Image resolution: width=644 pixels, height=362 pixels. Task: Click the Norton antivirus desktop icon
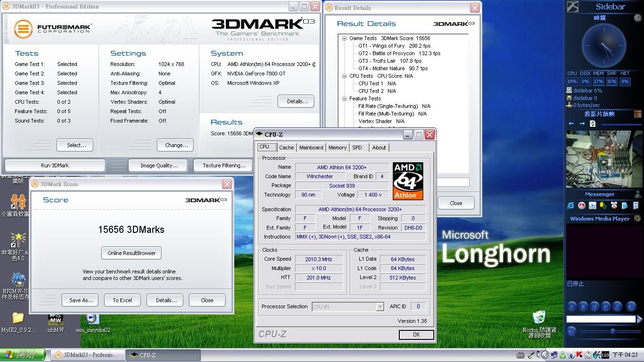click(539, 318)
